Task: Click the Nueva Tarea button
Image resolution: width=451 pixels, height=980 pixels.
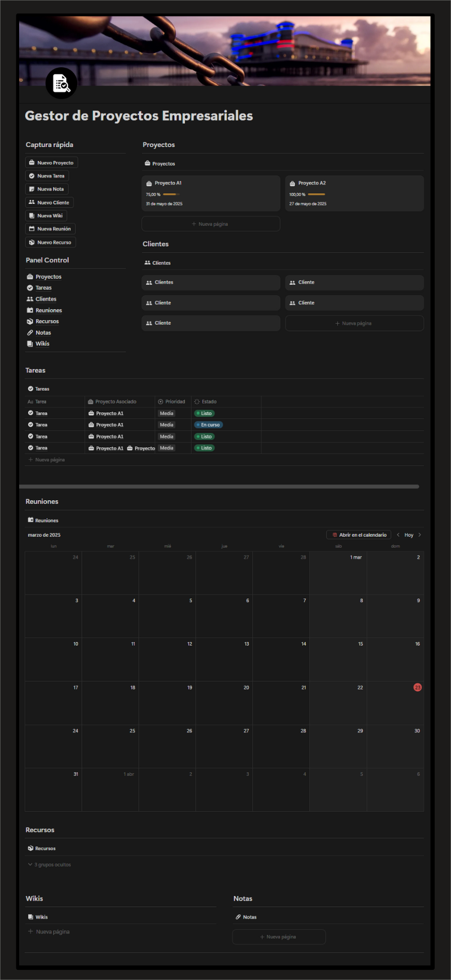Action: pyautogui.click(x=47, y=176)
